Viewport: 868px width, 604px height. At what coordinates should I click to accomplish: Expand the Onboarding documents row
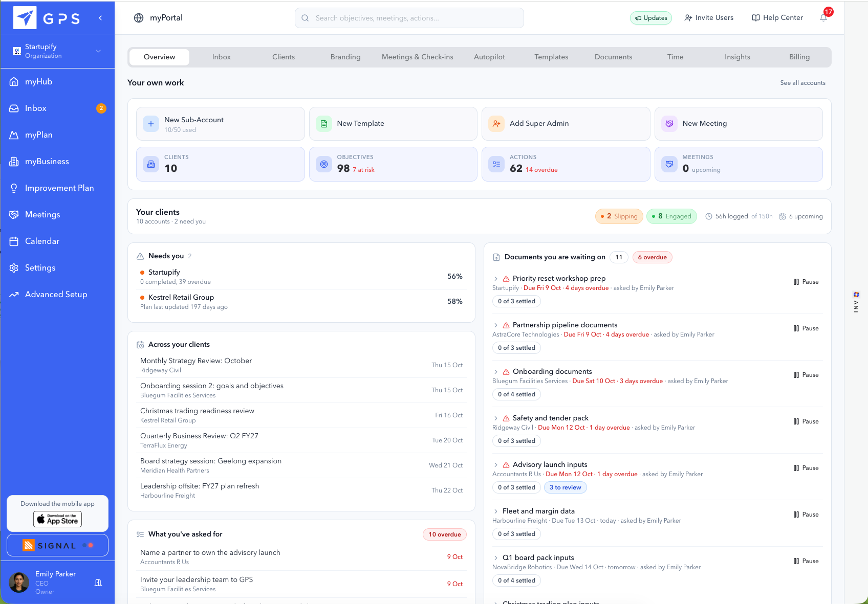(x=495, y=372)
